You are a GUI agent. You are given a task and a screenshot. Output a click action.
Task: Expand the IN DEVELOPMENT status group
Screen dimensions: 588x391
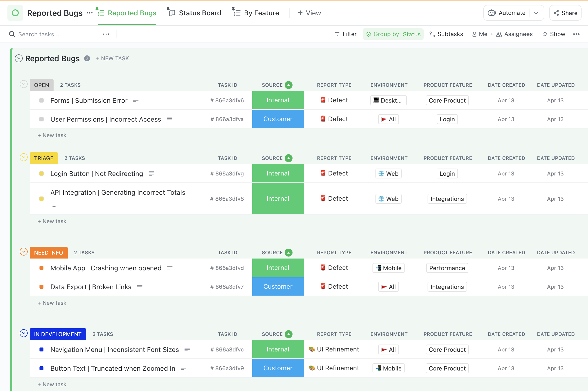[x=23, y=333]
